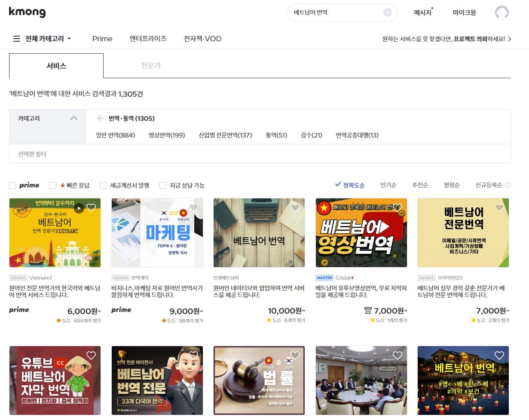Image resolution: width=529 pixels, height=420 pixels.
Task: Clear the search field with the X icon
Action: [x=387, y=12]
